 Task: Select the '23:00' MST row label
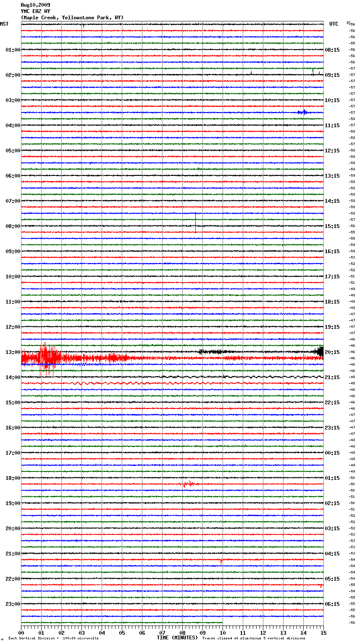click(x=13, y=604)
